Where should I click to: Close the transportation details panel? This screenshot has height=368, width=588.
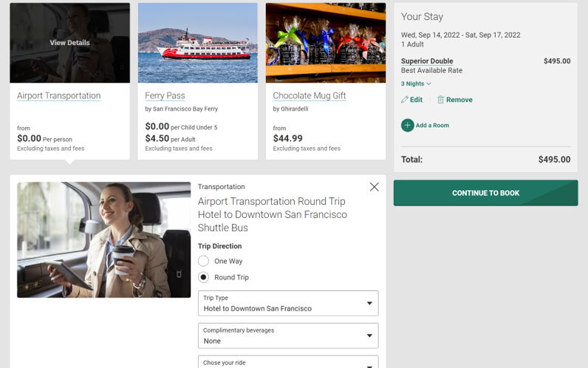pyautogui.click(x=375, y=187)
